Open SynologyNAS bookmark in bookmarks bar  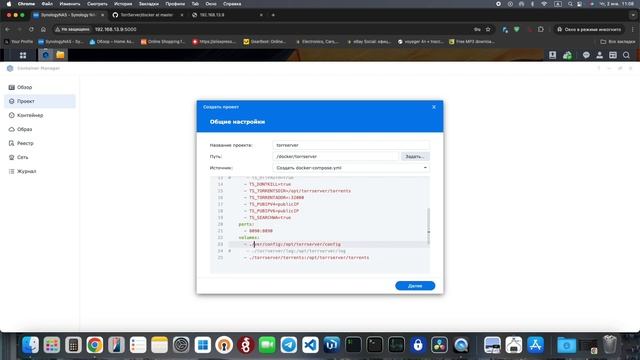tap(61, 42)
